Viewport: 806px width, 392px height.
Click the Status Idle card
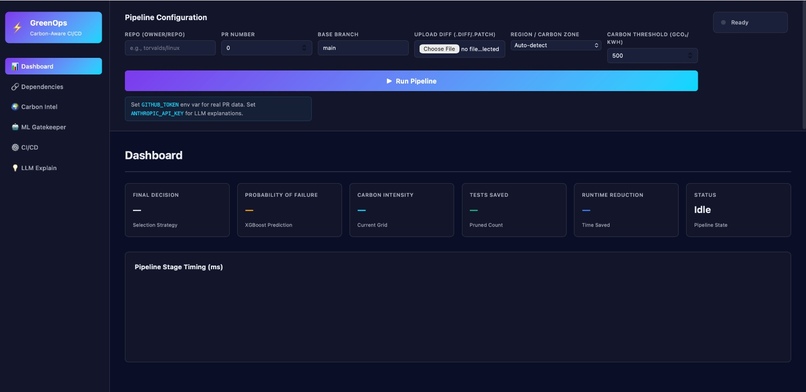pos(738,210)
